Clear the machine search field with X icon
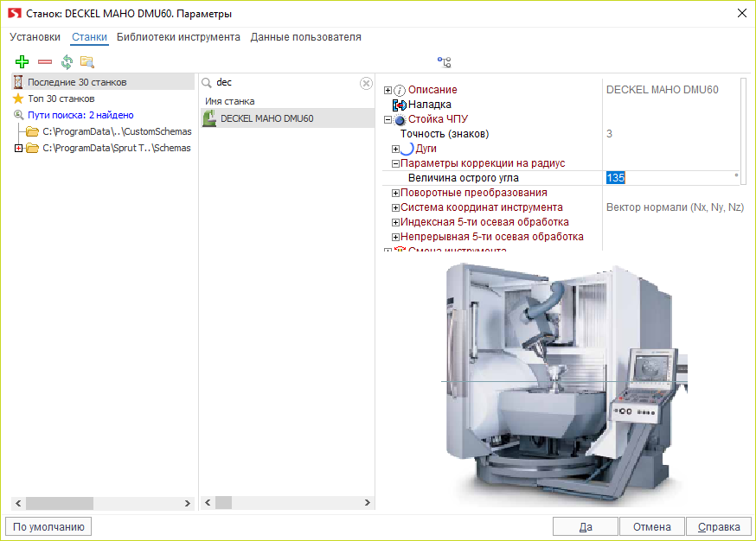This screenshot has height=541, width=756. (366, 83)
